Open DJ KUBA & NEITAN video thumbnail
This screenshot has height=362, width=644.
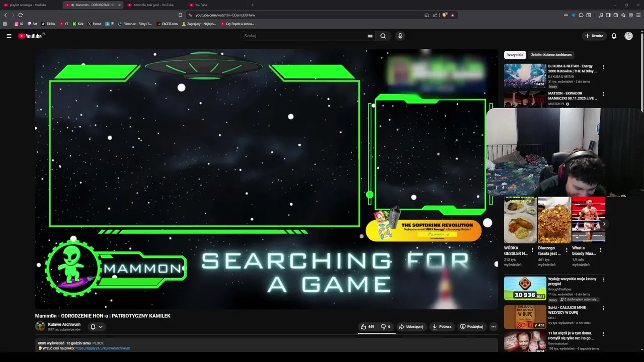[x=525, y=75]
